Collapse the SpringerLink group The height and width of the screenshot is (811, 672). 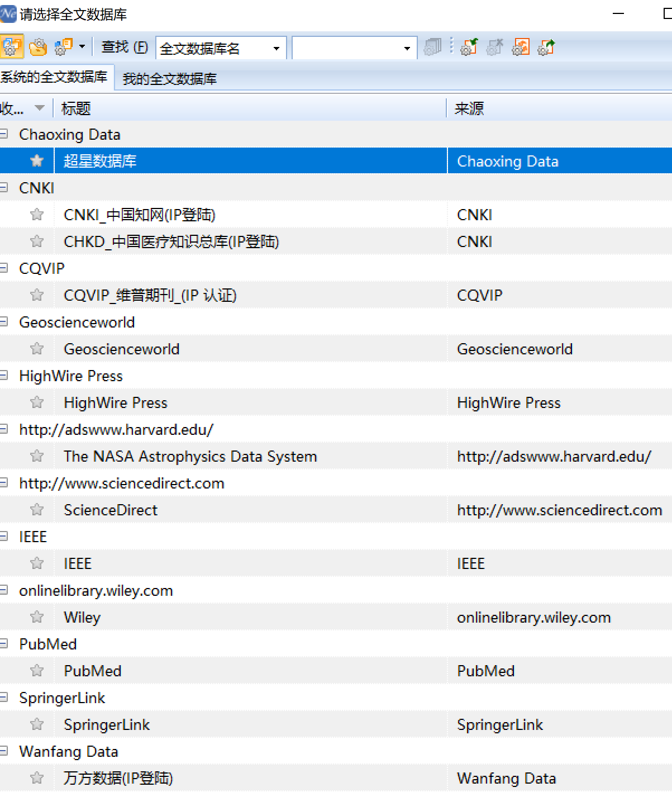coord(4,698)
